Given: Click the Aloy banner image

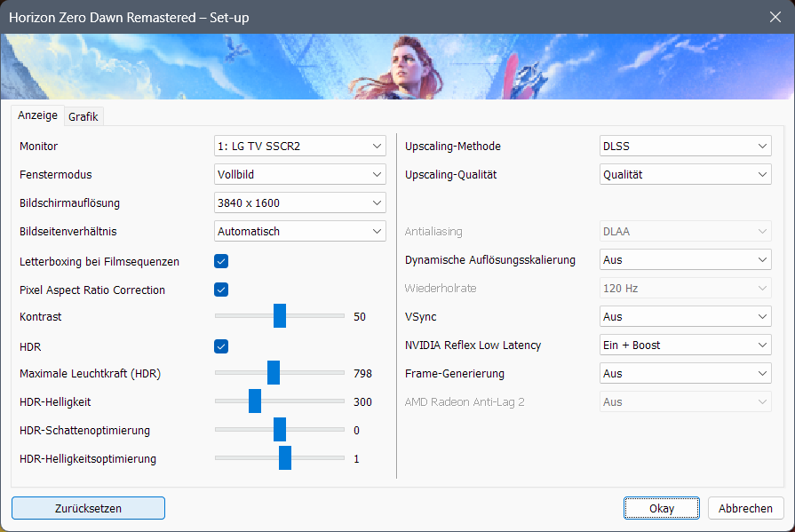Looking at the screenshot, I should click(398, 67).
